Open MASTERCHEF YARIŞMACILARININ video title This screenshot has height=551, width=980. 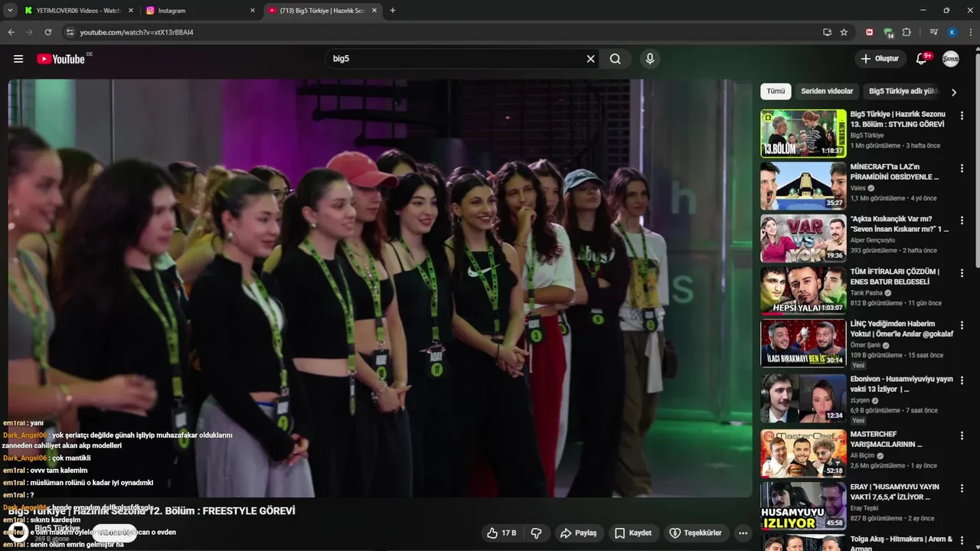[887, 439]
